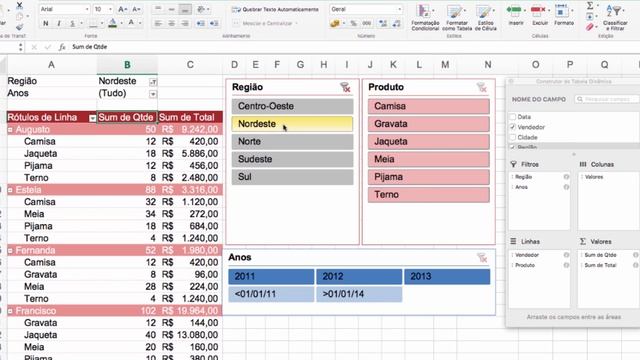Collapse the Francisco group
This screenshot has height=360, width=640.
(x=10, y=311)
